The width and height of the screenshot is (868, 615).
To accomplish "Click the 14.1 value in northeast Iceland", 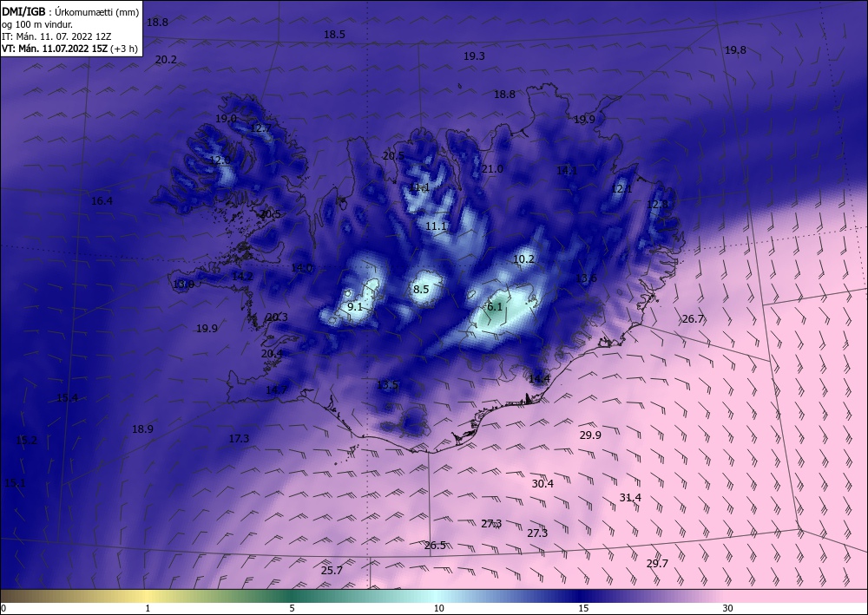I will 567,170.
